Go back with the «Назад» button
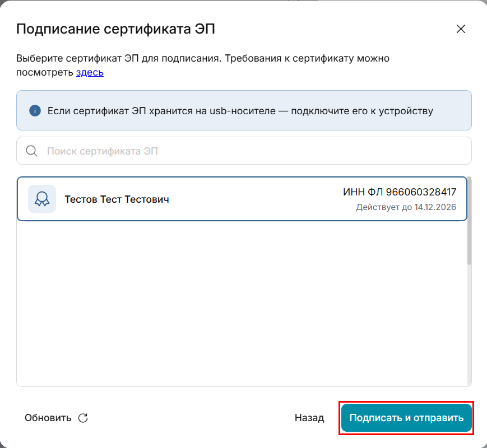 pyautogui.click(x=309, y=418)
